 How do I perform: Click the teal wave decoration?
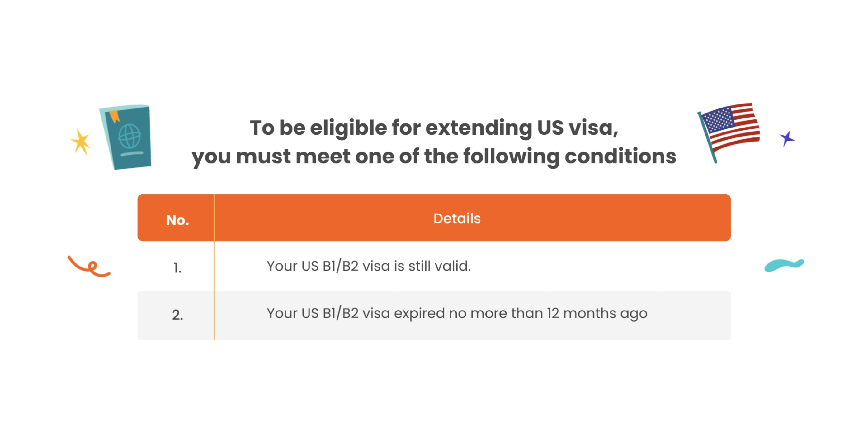[784, 265]
